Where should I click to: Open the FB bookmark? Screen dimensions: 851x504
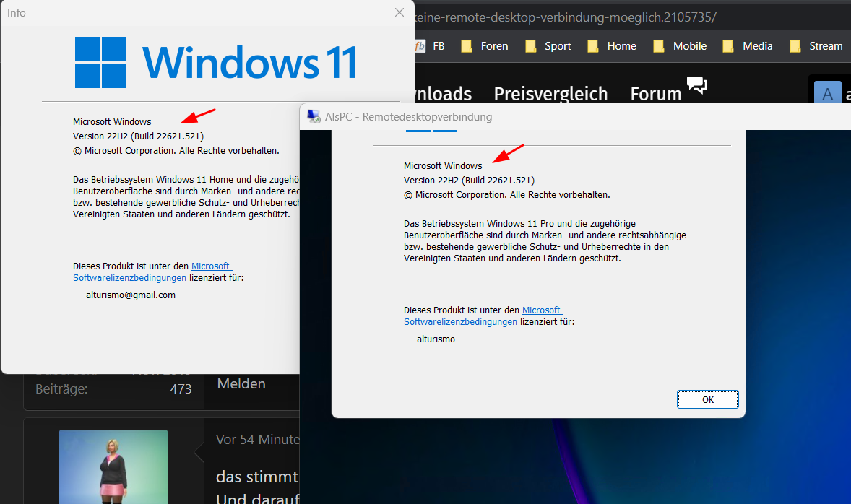click(430, 46)
